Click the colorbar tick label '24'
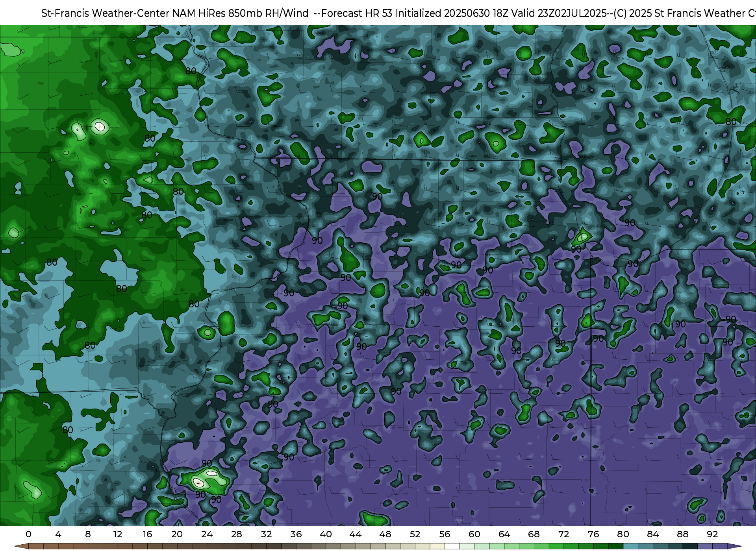 (x=207, y=534)
